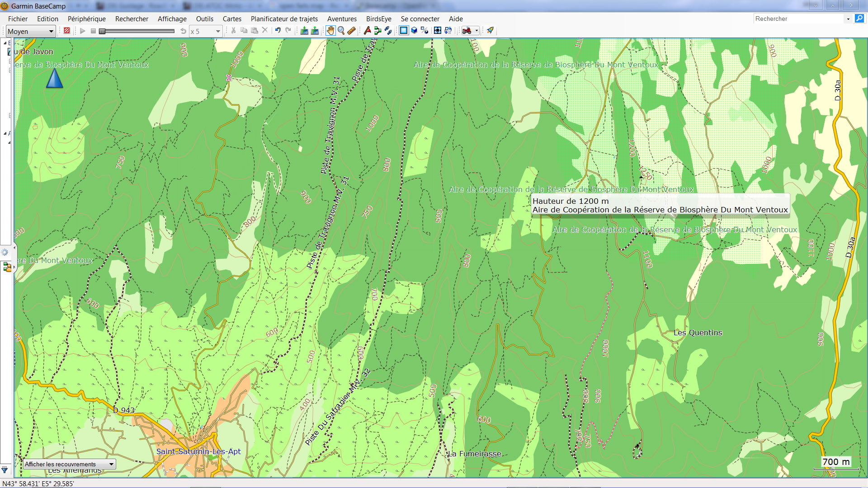Open the Moyen detail level dropdown
Image resolution: width=868 pixels, height=488 pixels.
[x=51, y=31]
